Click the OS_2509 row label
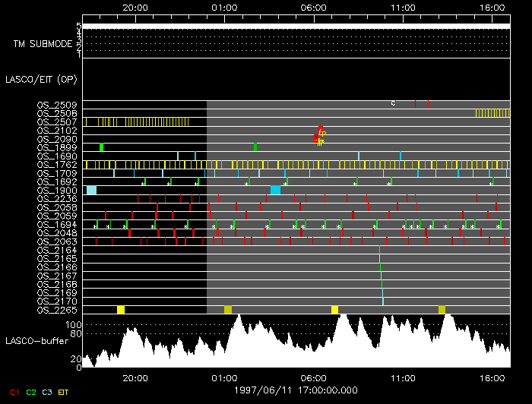This screenshot has height=404, width=532. [56, 104]
